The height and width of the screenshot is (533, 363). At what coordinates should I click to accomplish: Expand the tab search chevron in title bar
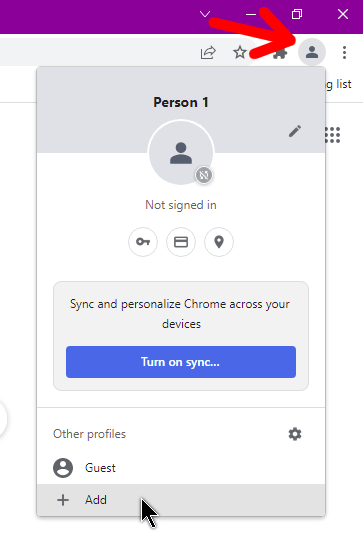[x=205, y=14]
